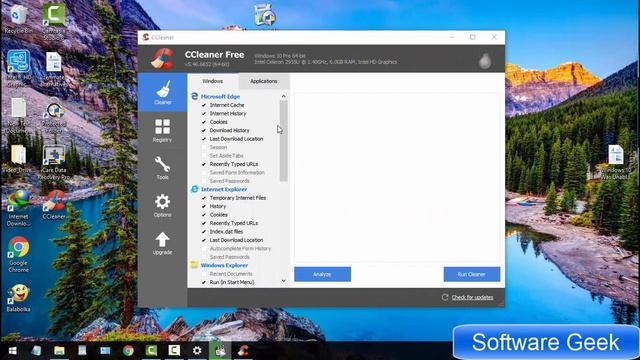Open the Tools section wrench icon
This screenshot has height=360, width=640.
(x=162, y=164)
